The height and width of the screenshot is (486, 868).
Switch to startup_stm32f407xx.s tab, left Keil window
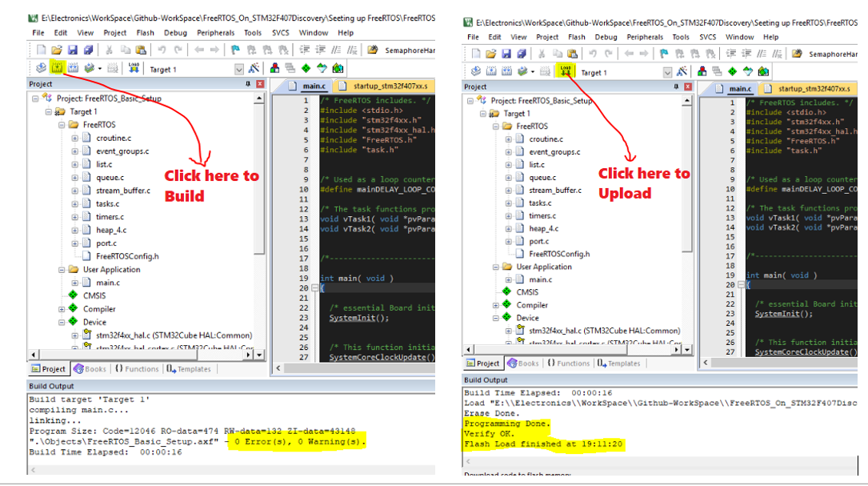click(x=384, y=86)
